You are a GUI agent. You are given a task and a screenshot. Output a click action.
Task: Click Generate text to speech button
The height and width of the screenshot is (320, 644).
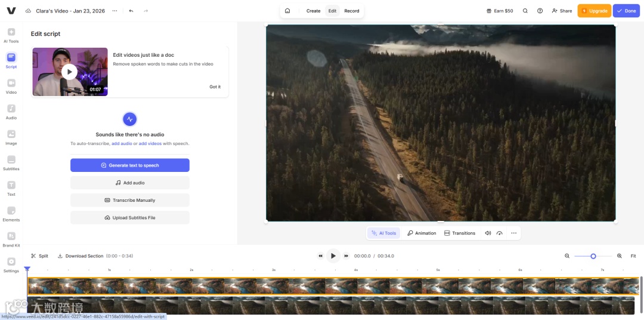tap(130, 165)
